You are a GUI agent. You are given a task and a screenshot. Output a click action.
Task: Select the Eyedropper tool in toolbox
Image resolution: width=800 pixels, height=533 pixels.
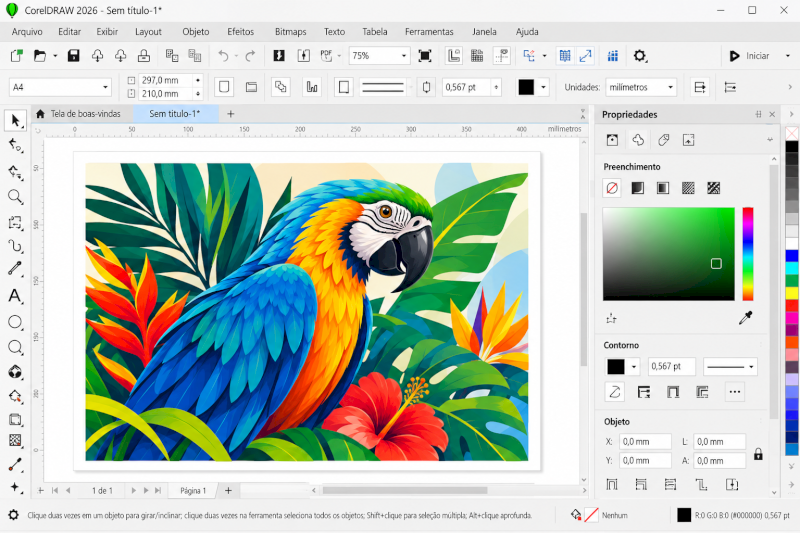coord(15,465)
